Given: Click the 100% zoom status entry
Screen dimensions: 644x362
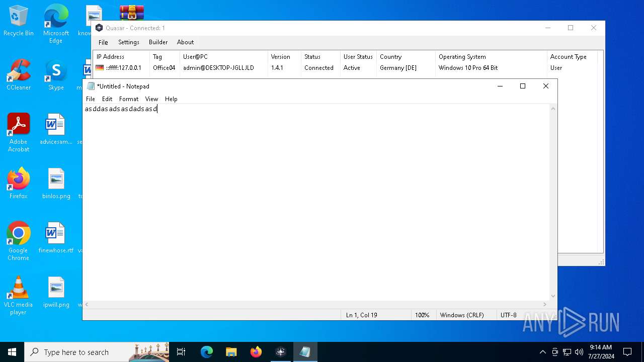Looking at the screenshot, I should pyautogui.click(x=422, y=315).
